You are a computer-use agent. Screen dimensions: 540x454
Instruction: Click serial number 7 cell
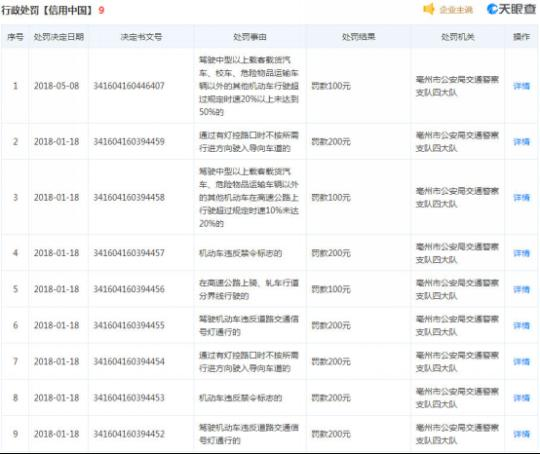pyautogui.click(x=15, y=362)
